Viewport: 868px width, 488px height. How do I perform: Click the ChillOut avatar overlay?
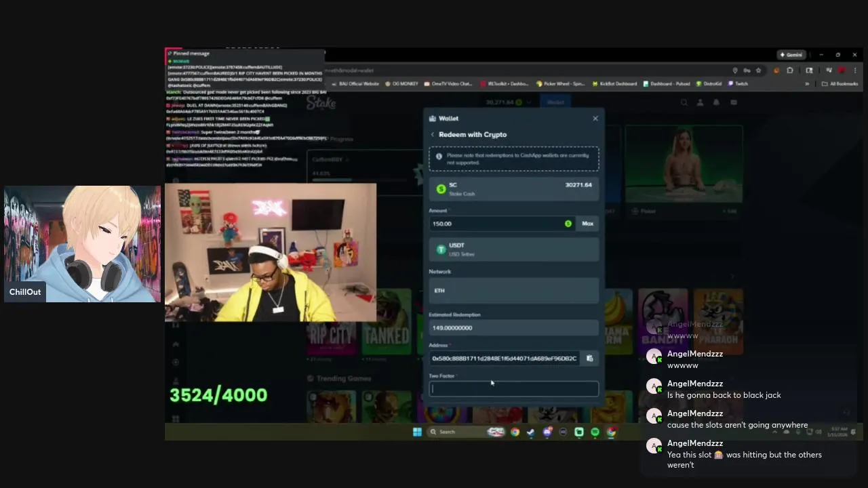pos(82,244)
